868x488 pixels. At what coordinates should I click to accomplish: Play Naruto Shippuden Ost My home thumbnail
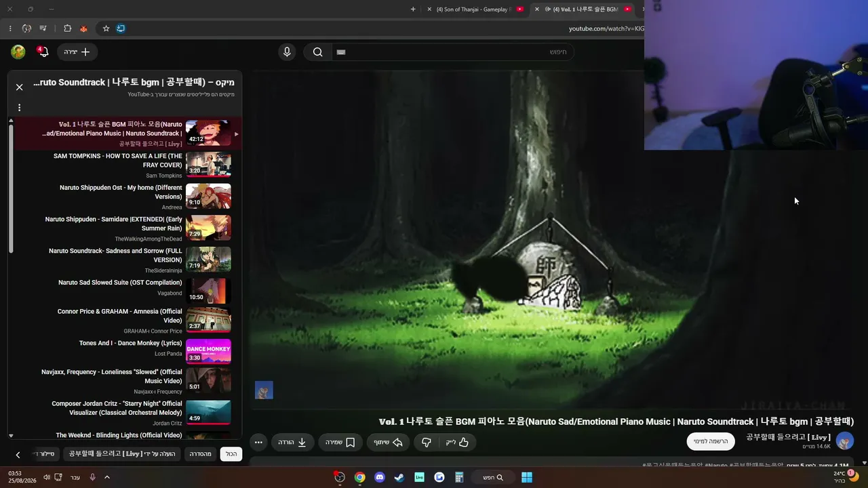click(208, 197)
